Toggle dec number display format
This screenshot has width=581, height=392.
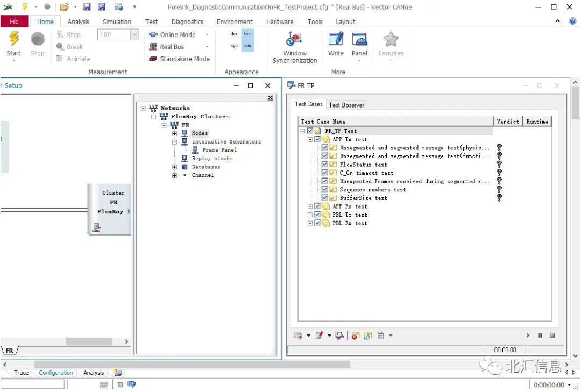(x=234, y=34)
